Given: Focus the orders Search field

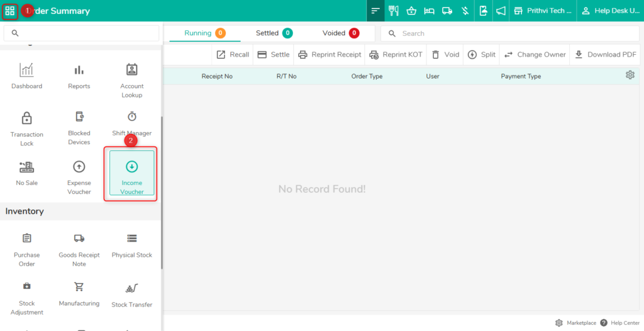Looking at the screenshot, I should tap(510, 33).
